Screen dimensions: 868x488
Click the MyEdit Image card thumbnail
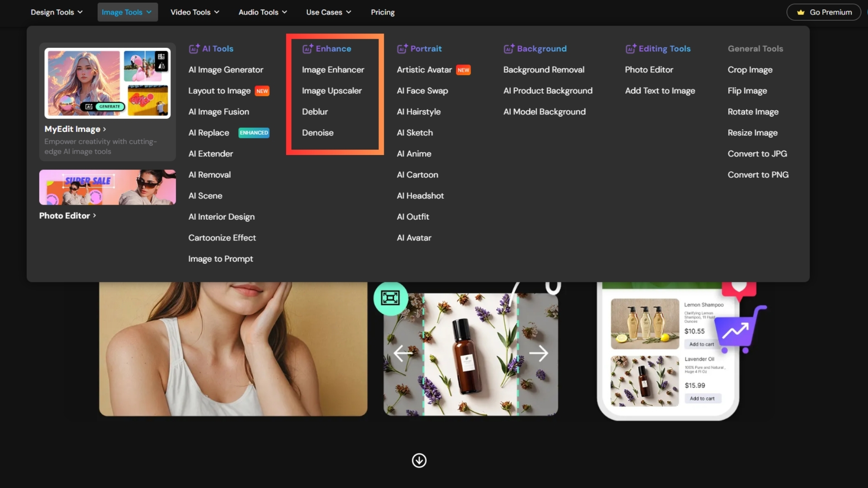pos(107,82)
